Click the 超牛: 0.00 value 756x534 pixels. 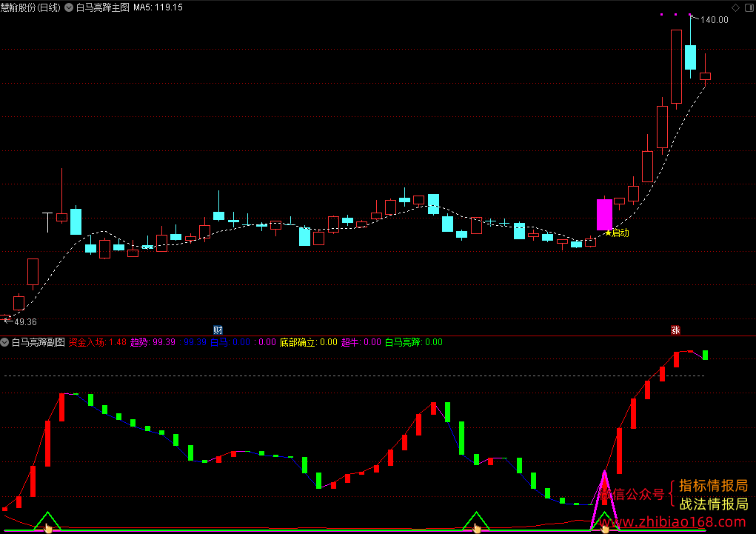[361, 342]
